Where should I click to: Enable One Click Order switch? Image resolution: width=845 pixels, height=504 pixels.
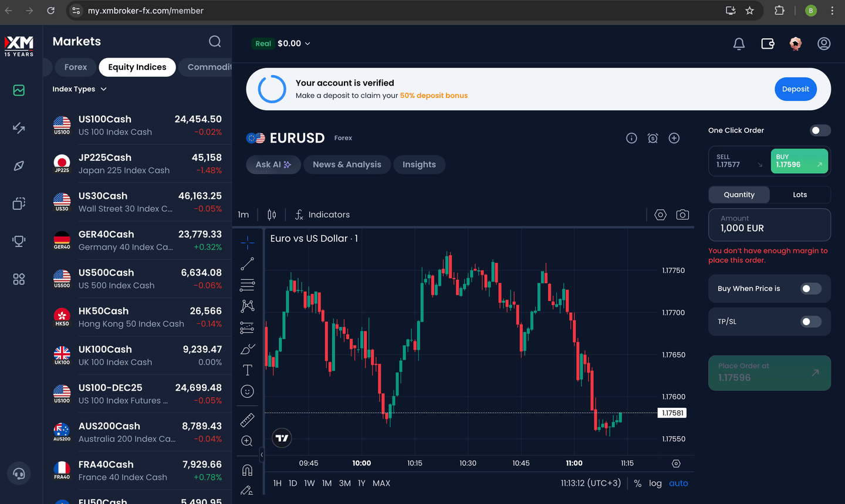[820, 130]
